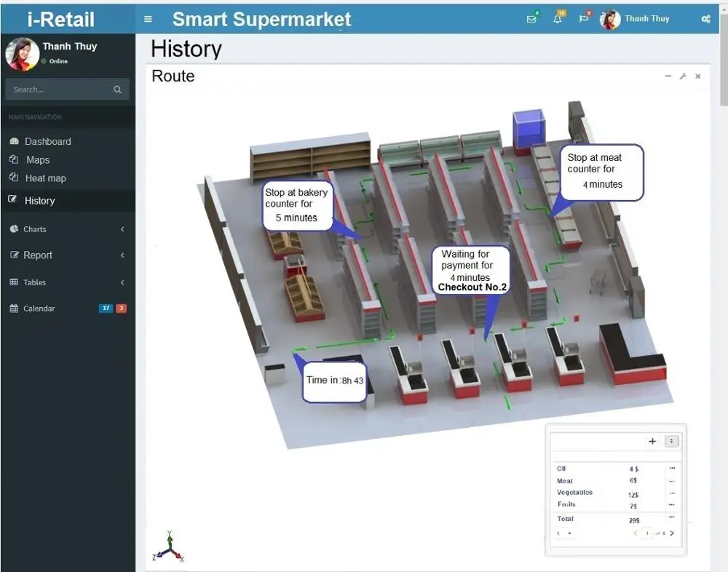The height and width of the screenshot is (572, 728).
Task: Click the XYZ axis orientation gizmo
Action: 169,547
